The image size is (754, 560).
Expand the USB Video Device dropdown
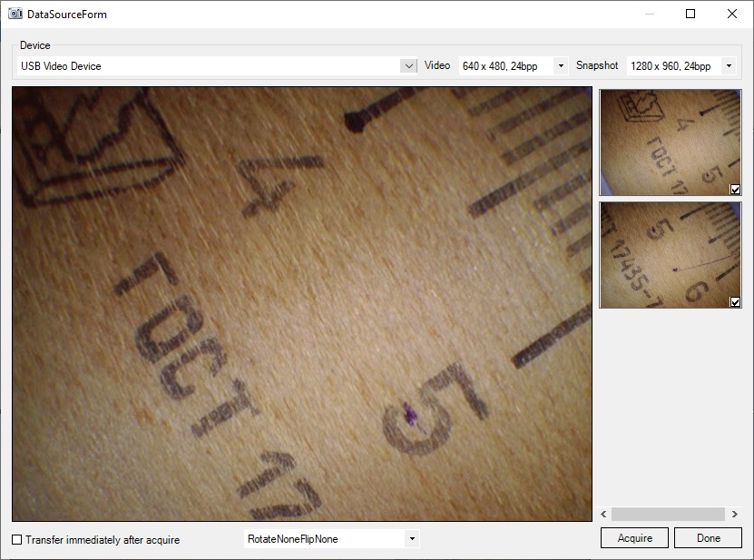pos(408,66)
